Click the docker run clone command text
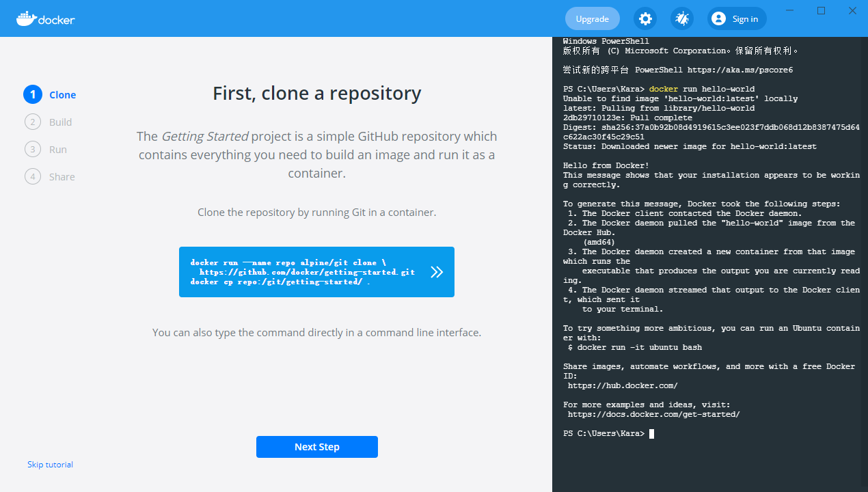The height and width of the screenshot is (492, 868). point(302,272)
